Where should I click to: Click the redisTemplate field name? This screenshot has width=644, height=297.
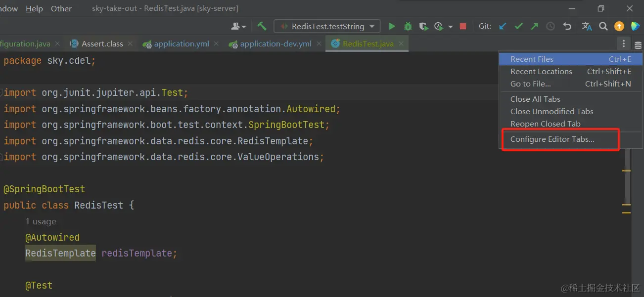point(137,253)
